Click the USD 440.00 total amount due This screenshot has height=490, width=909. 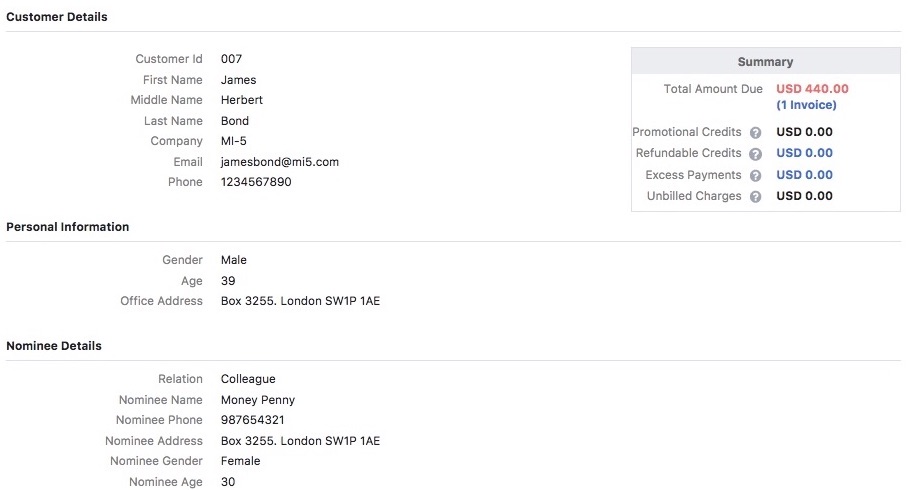[812, 89]
